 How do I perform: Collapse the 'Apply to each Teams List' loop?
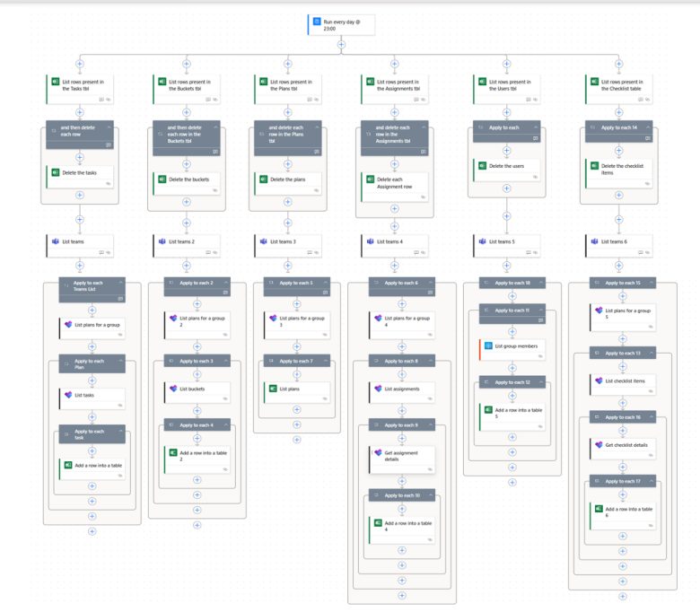66,286
